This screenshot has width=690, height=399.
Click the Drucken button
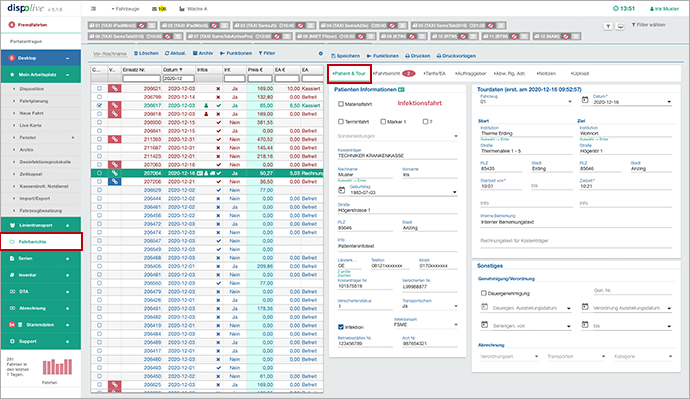[x=418, y=56]
